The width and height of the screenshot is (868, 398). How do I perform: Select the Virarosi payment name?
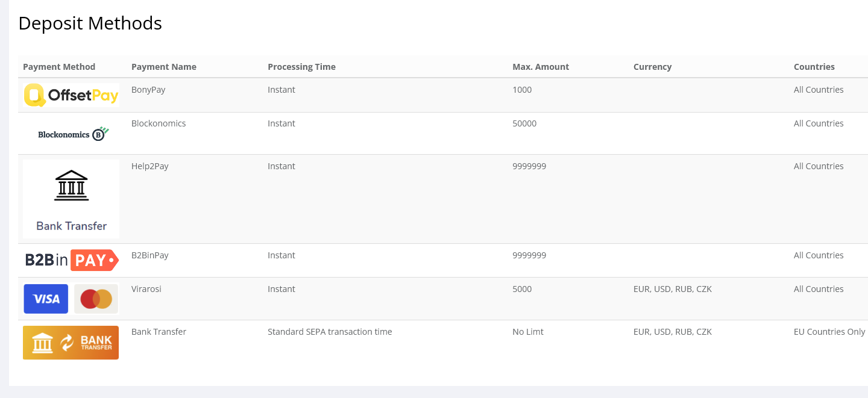(146, 289)
